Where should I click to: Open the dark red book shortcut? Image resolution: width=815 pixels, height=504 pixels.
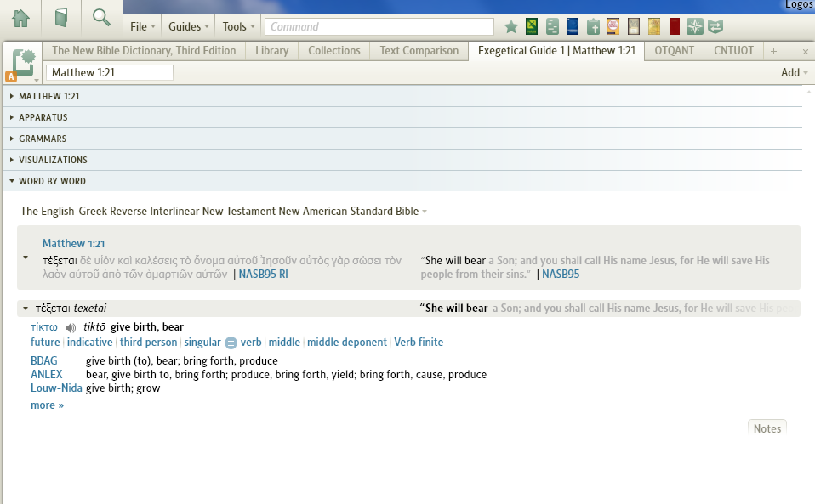tap(674, 26)
